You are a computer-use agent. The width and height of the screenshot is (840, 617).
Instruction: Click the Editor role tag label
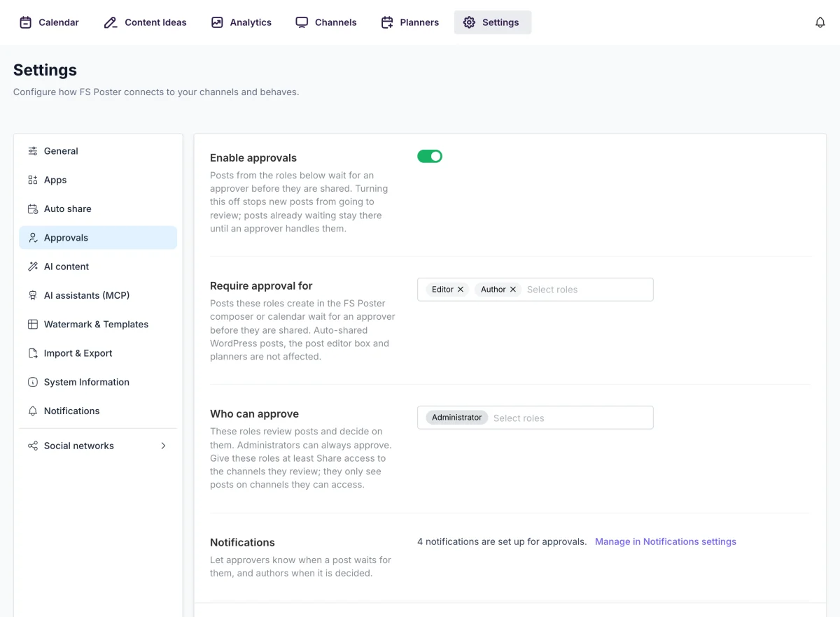(x=442, y=290)
